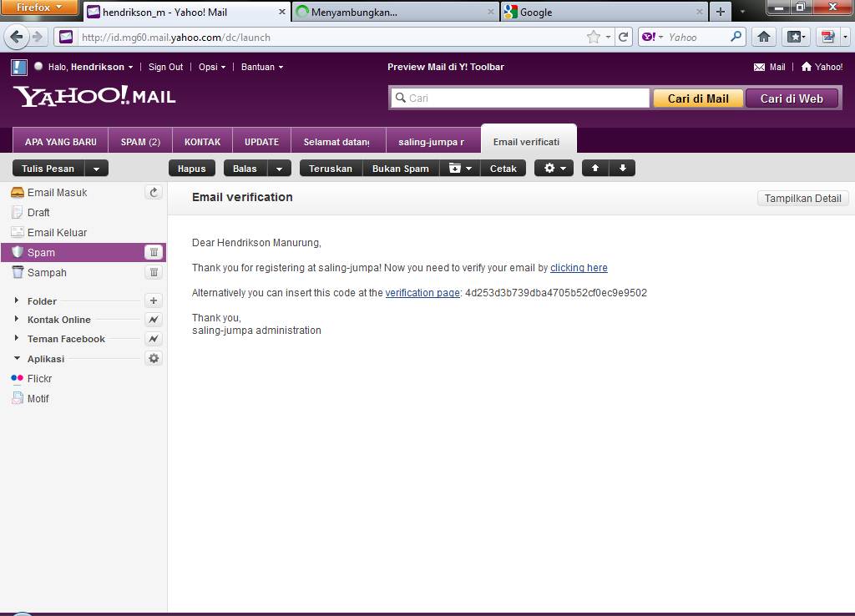Go to Yahoo! home link
This screenshot has height=616, width=855.
pyautogui.click(x=822, y=67)
